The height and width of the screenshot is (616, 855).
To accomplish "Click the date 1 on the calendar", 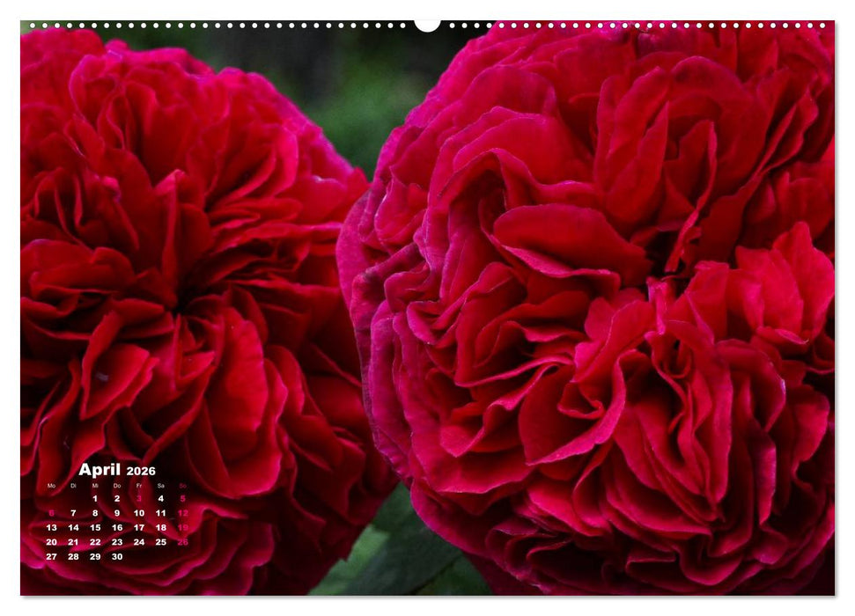I will click(95, 499).
